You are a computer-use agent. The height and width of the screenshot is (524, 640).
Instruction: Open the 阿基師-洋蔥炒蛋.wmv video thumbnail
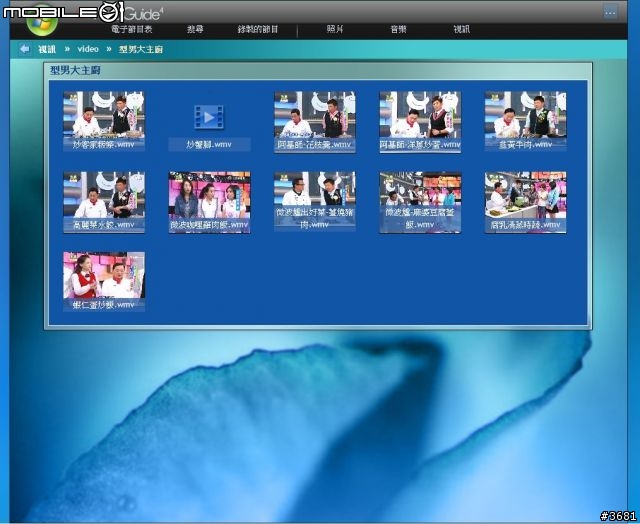[420, 121]
